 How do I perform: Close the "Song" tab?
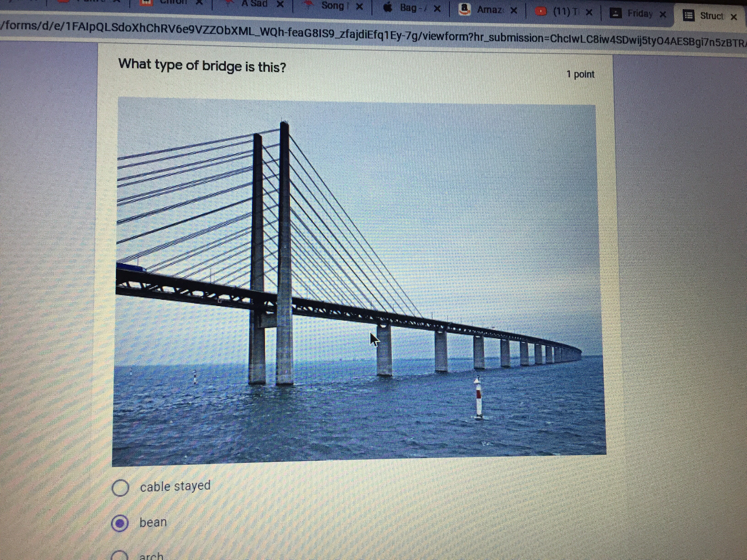click(x=360, y=7)
